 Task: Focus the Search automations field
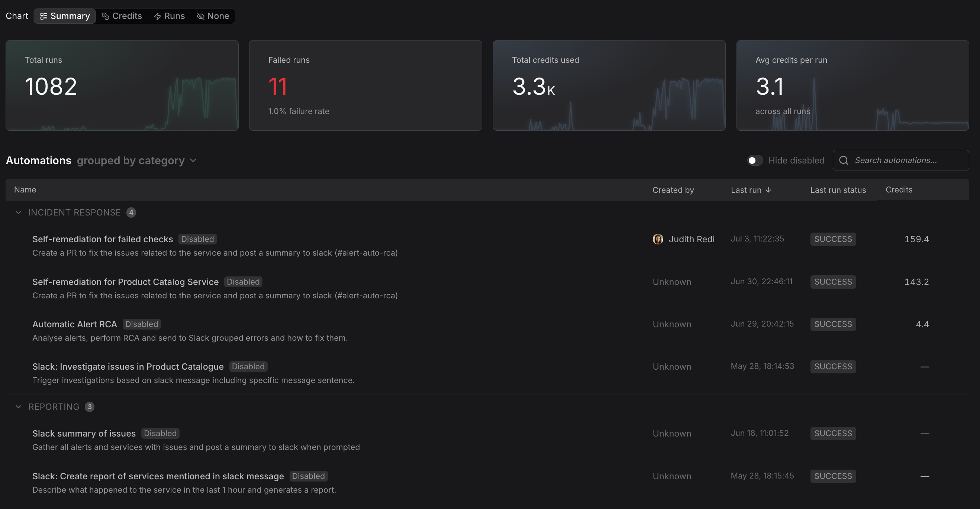900,161
